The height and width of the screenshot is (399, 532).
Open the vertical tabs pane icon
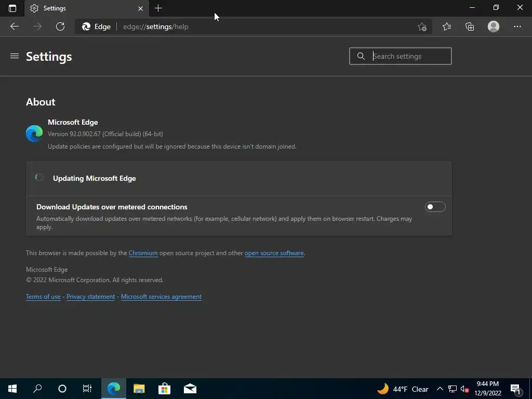click(x=12, y=8)
